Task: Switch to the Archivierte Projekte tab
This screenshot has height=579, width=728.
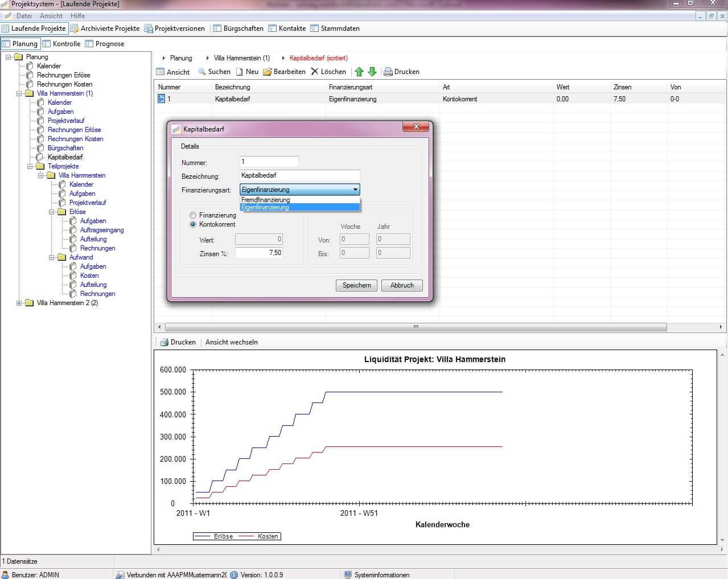Action: [x=105, y=28]
